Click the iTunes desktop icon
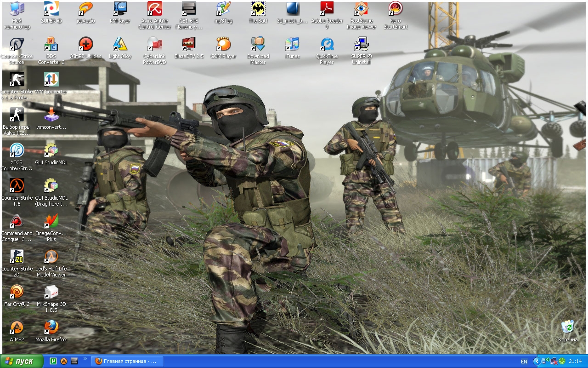588x368 pixels. coord(292,45)
